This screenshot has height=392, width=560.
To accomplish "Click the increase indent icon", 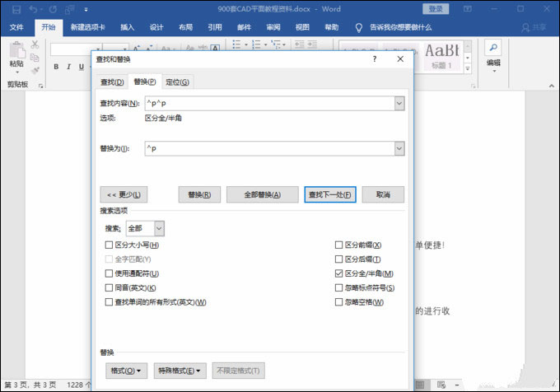I will 312,44.
